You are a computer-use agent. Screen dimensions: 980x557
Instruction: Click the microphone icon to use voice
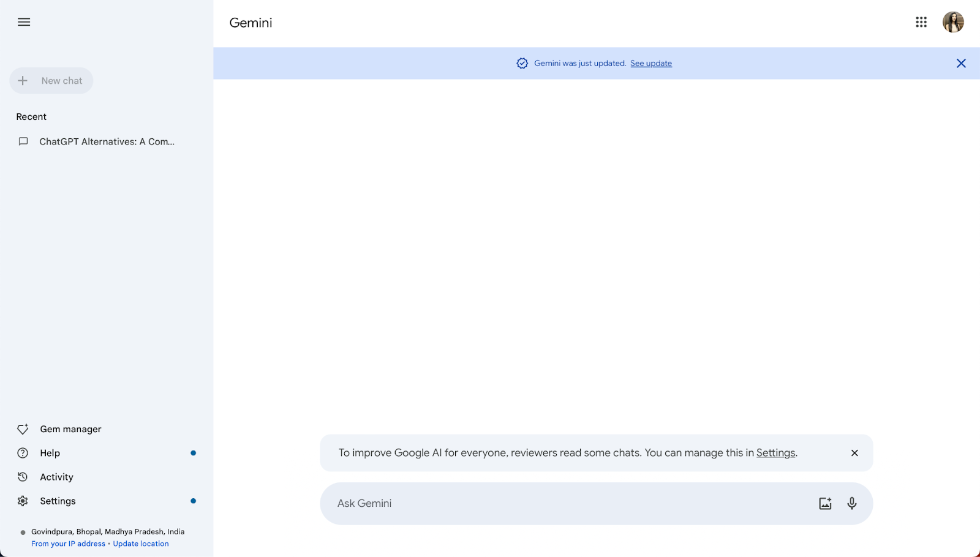(852, 503)
